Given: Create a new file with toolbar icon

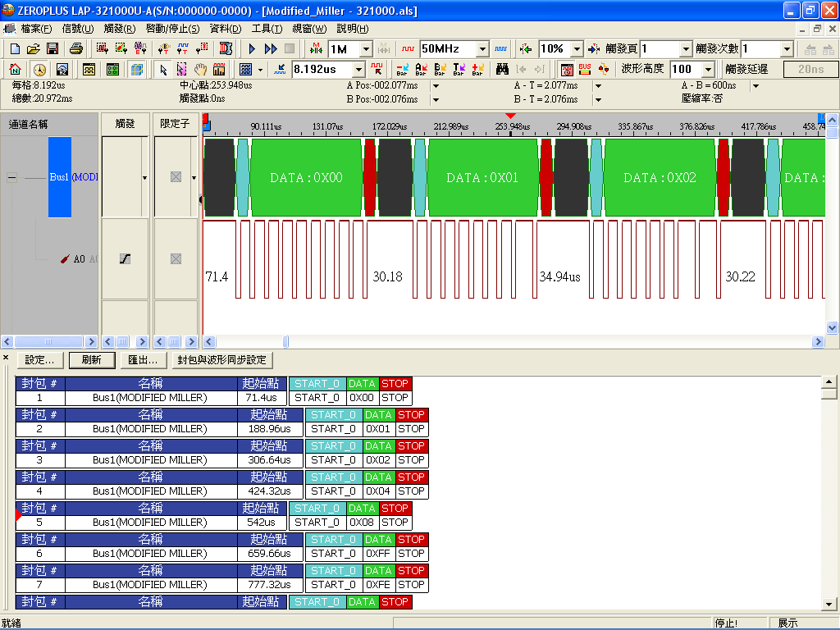Looking at the screenshot, I should pyautogui.click(x=15, y=48).
